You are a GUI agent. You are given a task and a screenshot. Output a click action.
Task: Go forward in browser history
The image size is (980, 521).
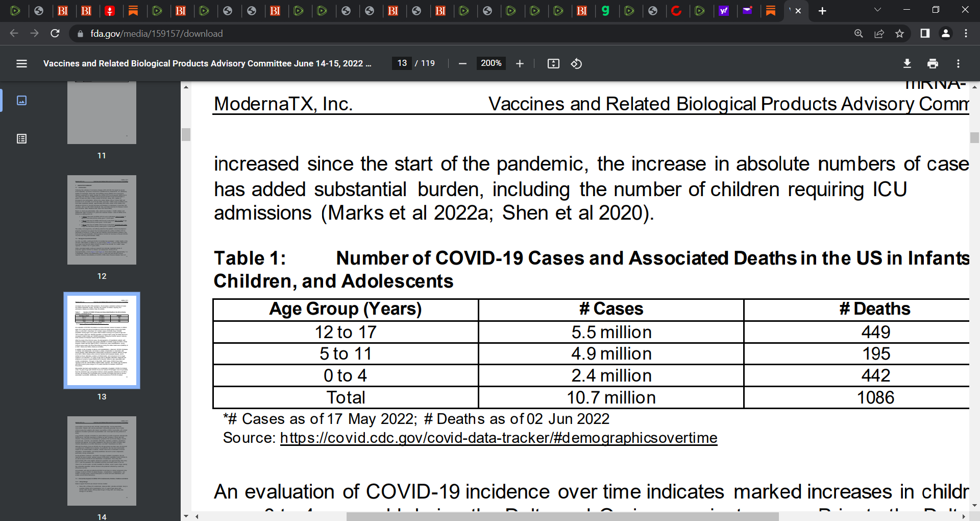pyautogui.click(x=34, y=33)
